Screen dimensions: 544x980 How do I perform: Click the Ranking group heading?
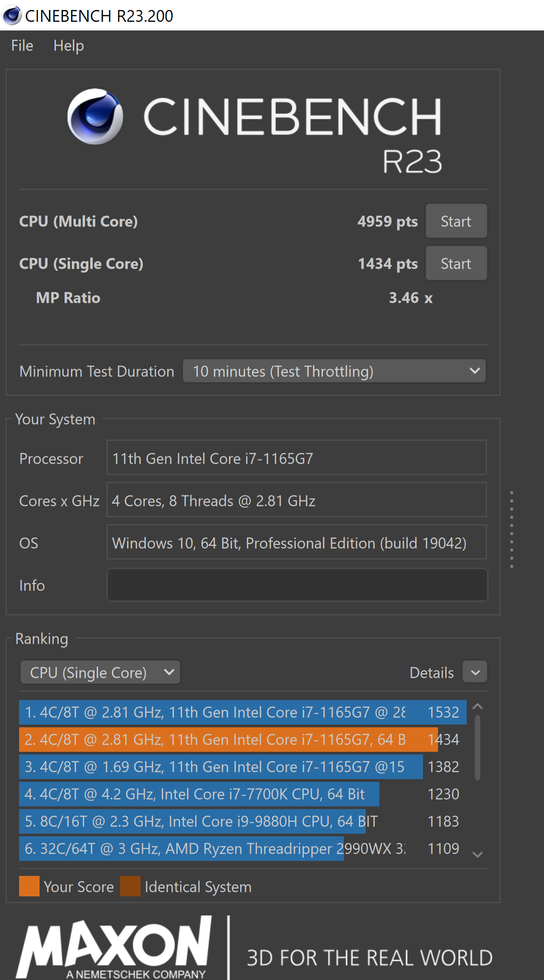(x=42, y=639)
